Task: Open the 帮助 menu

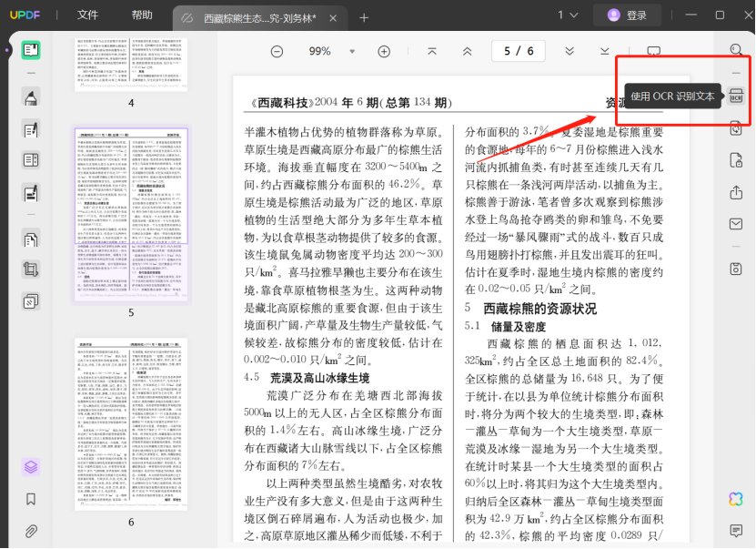Action: [142, 15]
